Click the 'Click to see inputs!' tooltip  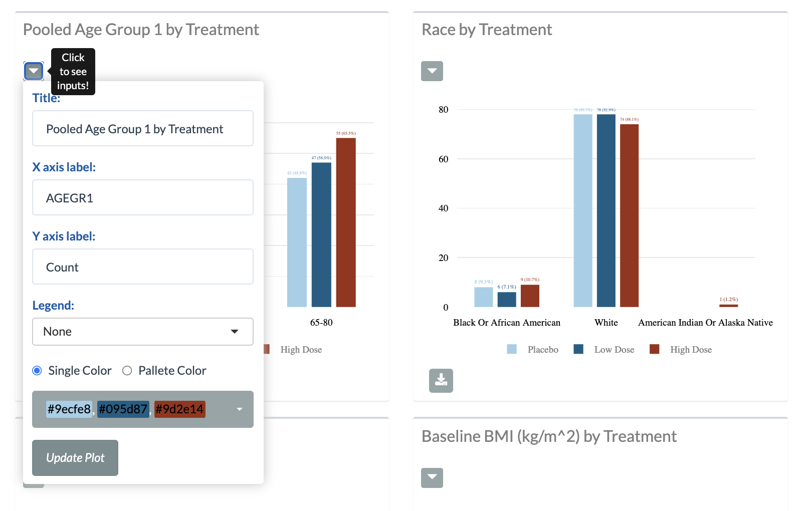[73, 71]
